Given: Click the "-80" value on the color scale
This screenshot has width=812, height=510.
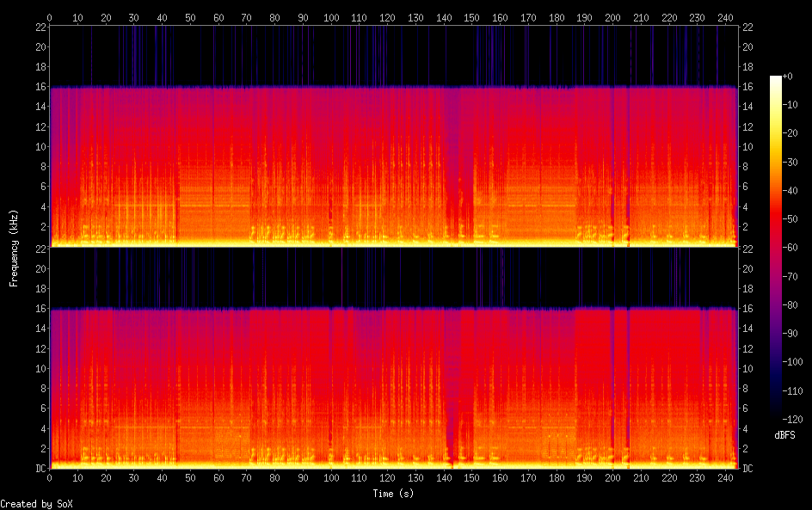Looking at the screenshot, I should tap(790, 305).
